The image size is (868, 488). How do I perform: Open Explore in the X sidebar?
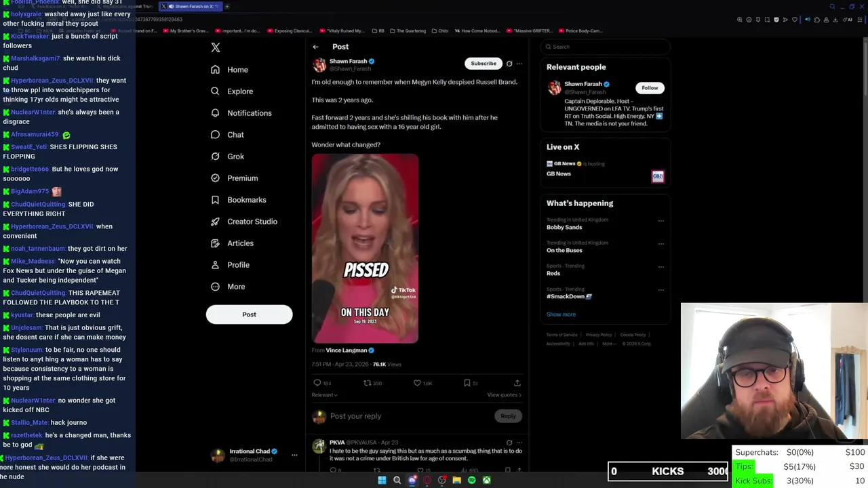pyautogui.click(x=232, y=91)
